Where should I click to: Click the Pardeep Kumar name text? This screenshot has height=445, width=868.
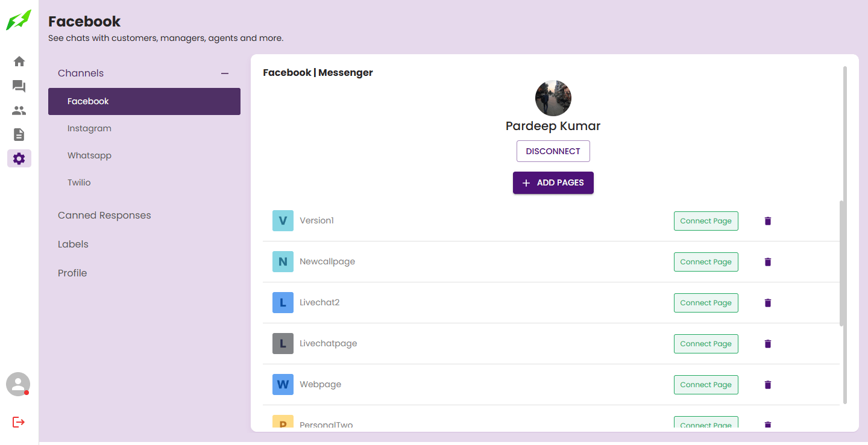tap(553, 126)
